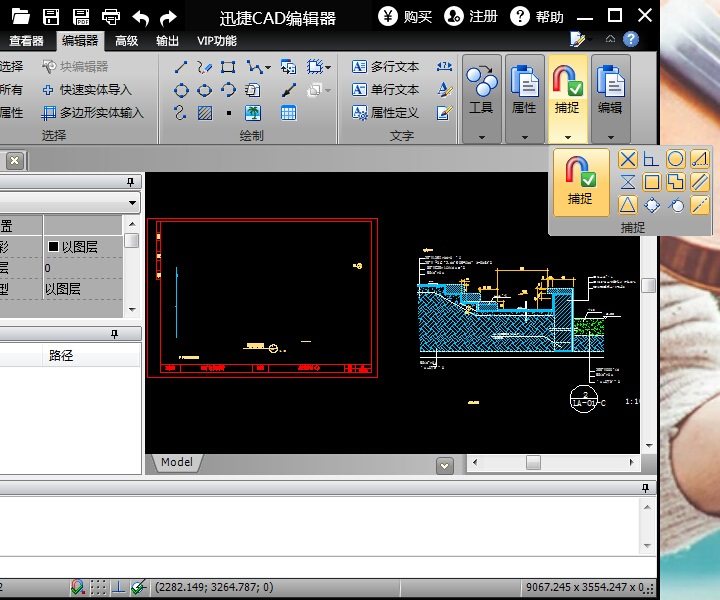Toggle the grid display in status bar
This screenshot has width=720, height=600.
(99, 588)
